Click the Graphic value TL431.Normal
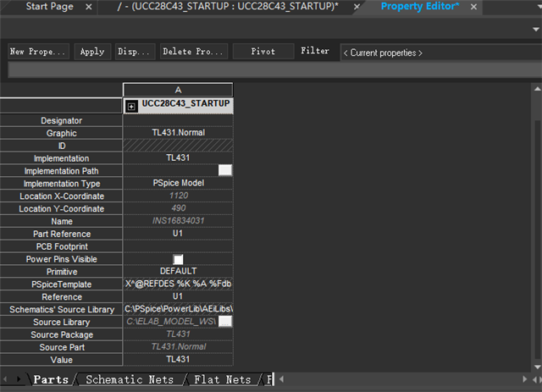 (178, 132)
